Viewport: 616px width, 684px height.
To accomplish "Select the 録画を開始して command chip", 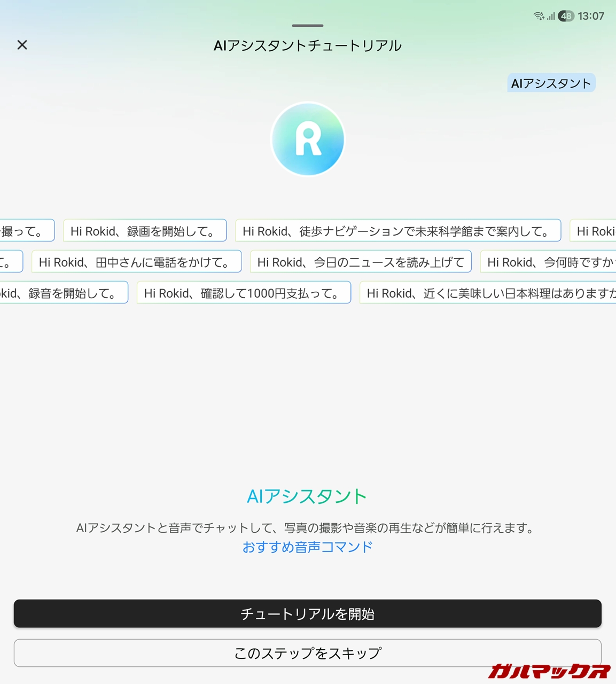I will tap(145, 231).
